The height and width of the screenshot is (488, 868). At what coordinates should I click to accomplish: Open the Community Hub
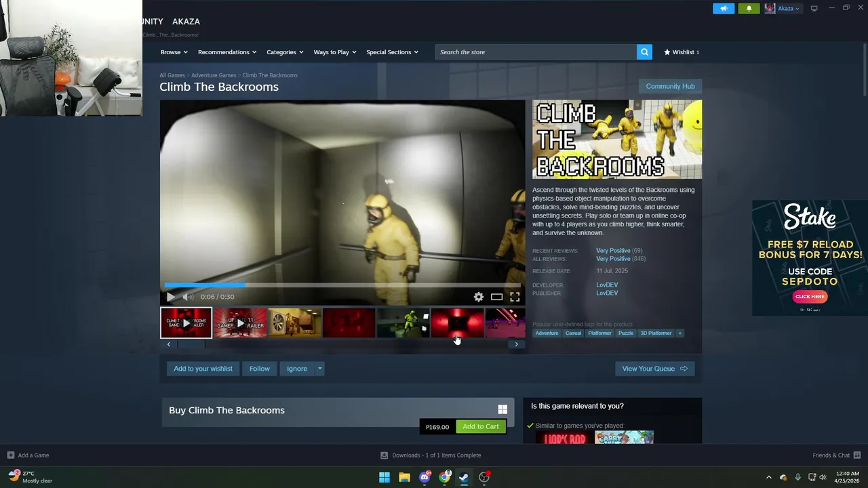pyautogui.click(x=670, y=86)
